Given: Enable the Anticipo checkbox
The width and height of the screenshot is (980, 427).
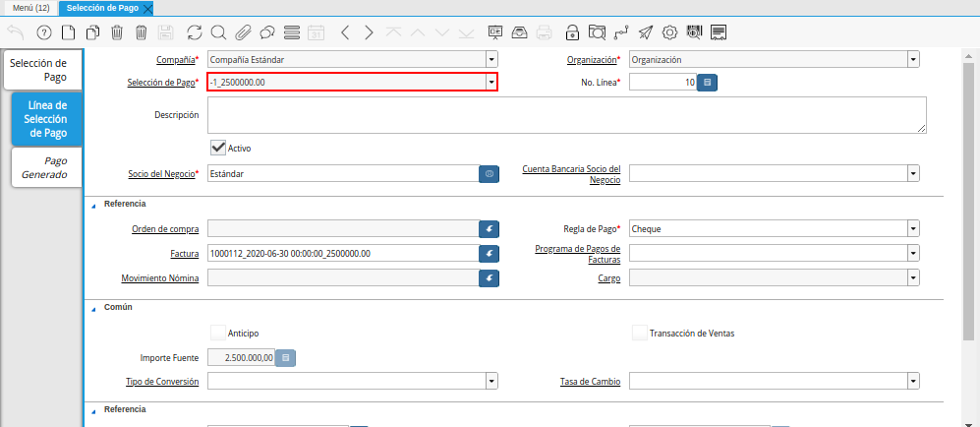Looking at the screenshot, I should click(x=218, y=333).
